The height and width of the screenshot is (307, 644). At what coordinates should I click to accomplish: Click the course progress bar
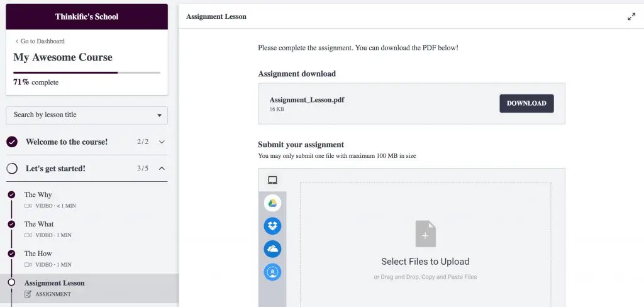point(87,72)
